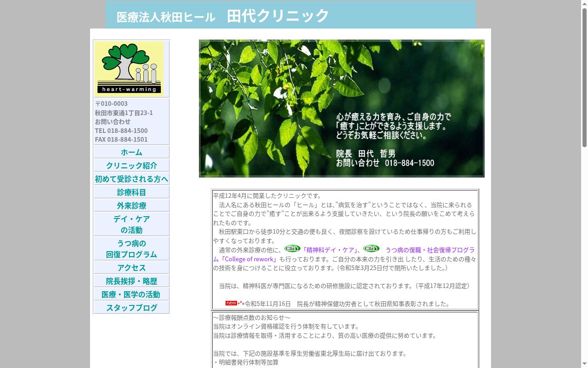
Task: Click the postal code 〒010-0003
Action: [111, 103]
